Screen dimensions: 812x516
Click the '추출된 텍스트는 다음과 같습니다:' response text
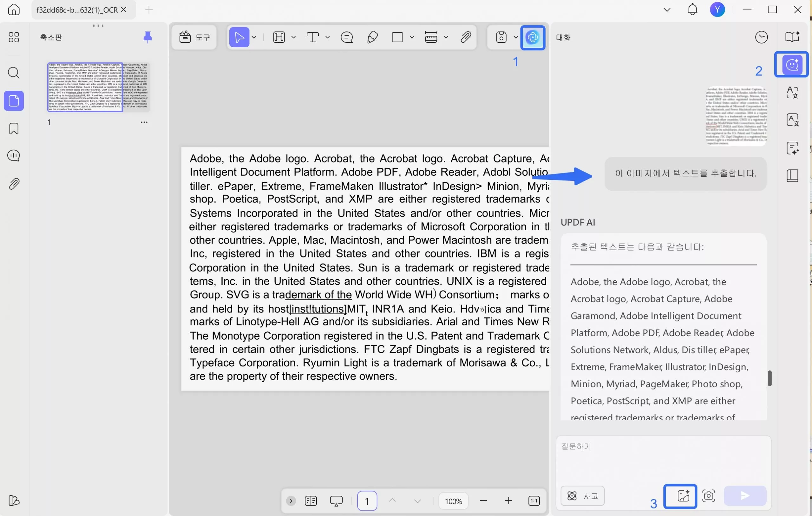[x=637, y=247]
